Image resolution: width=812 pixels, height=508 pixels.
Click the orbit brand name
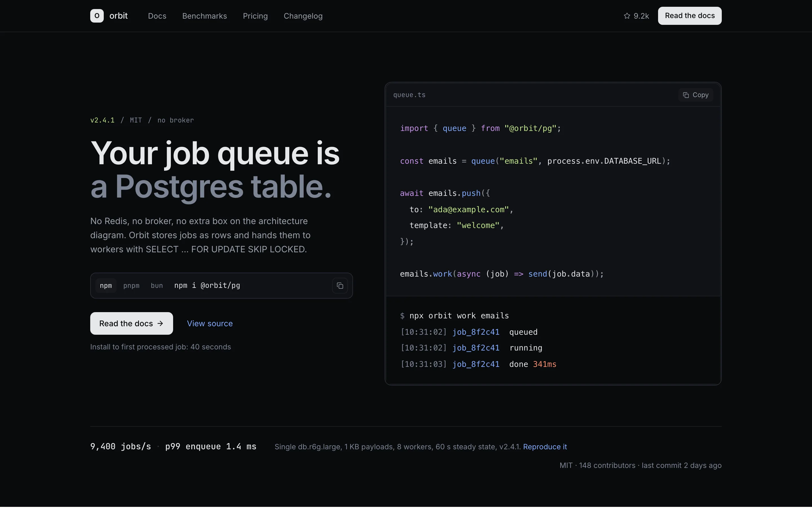118,16
